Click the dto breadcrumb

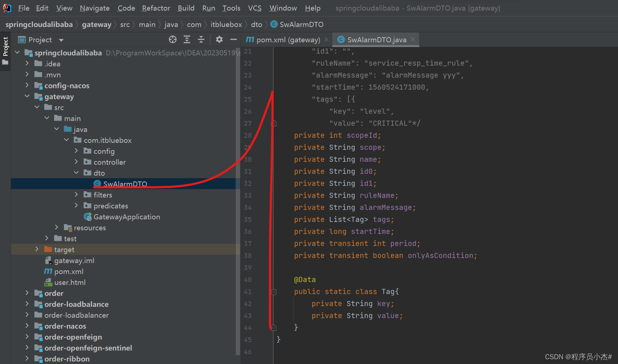pos(257,24)
